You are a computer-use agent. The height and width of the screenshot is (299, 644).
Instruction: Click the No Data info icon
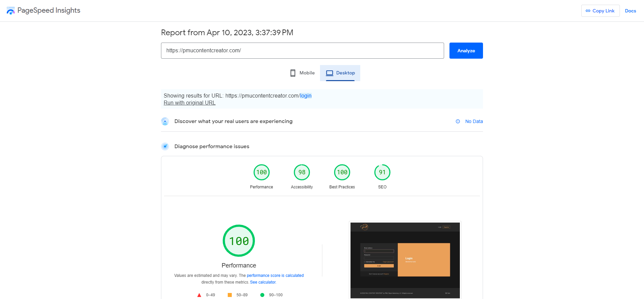(x=458, y=121)
